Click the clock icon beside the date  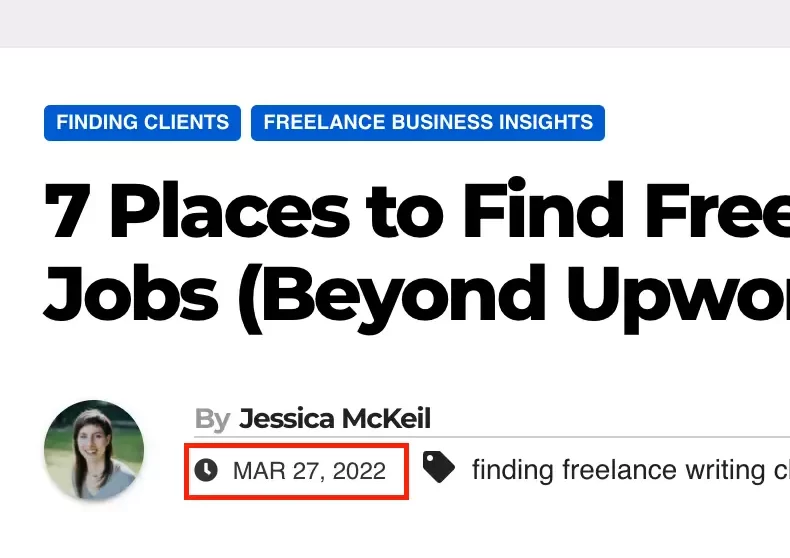point(206,470)
